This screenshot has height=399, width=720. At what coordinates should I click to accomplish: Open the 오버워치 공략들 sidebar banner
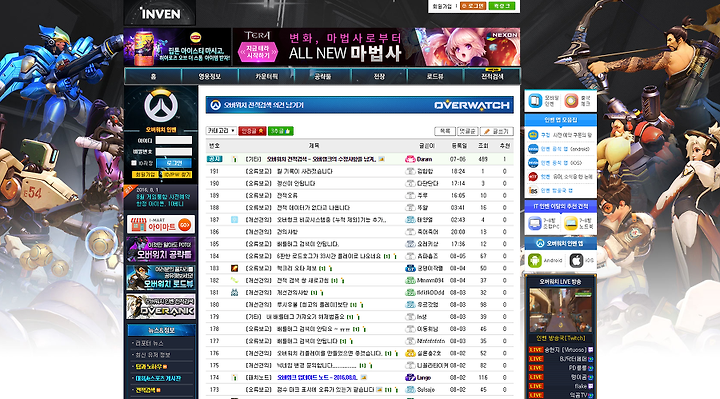[x=161, y=249]
